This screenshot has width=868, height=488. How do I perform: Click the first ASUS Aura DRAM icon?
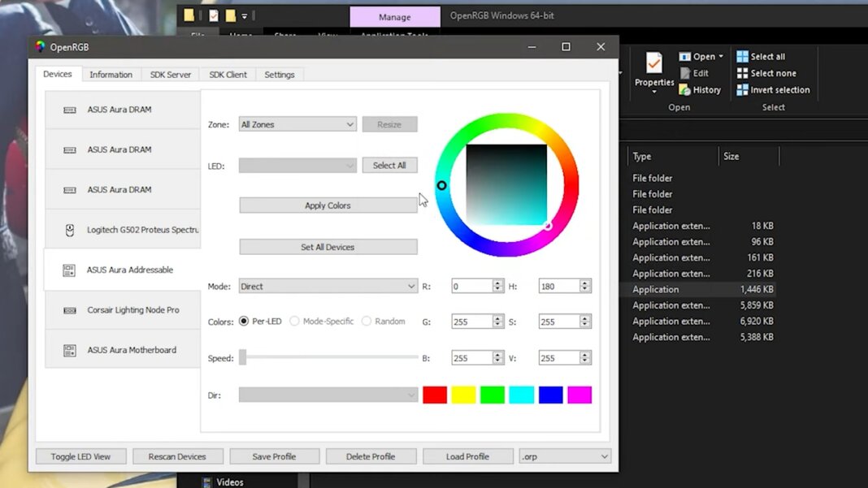coord(70,110)
